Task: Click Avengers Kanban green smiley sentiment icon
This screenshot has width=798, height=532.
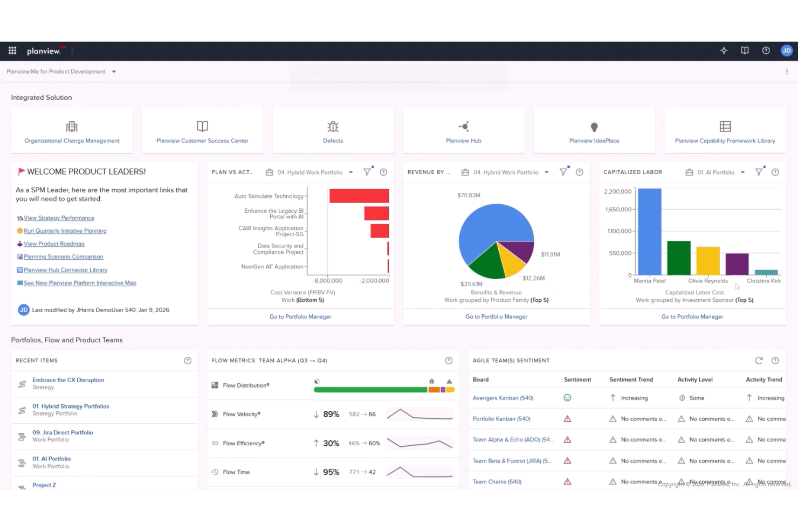Action: (567, 398)
